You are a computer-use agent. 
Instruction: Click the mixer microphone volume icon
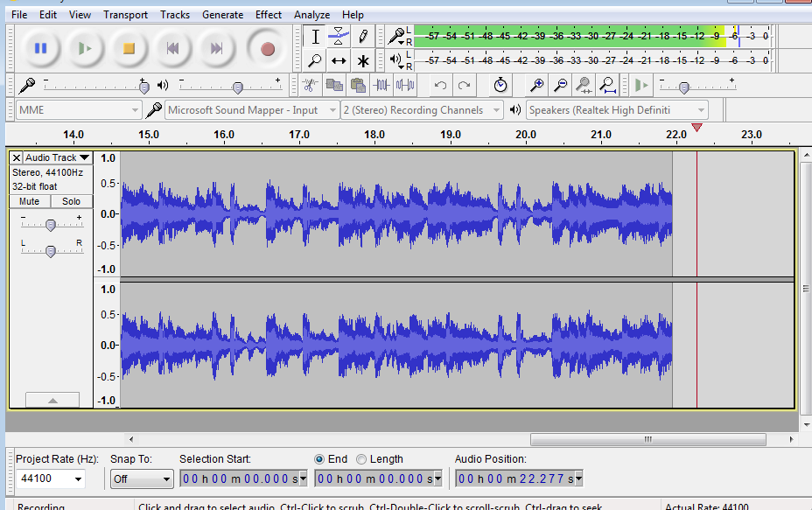pos(27,85)
